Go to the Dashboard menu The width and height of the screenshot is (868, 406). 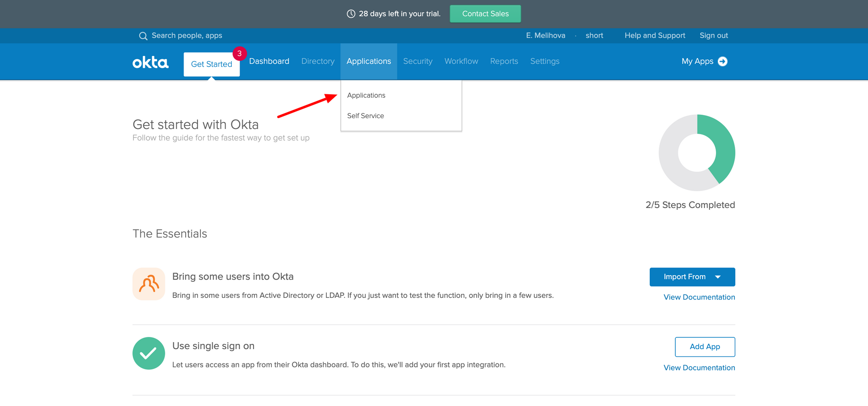click(269, 61)
